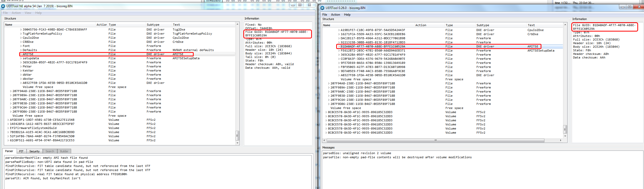Open Action menu in UEFITool 0.26.0 window

[335, 15]
